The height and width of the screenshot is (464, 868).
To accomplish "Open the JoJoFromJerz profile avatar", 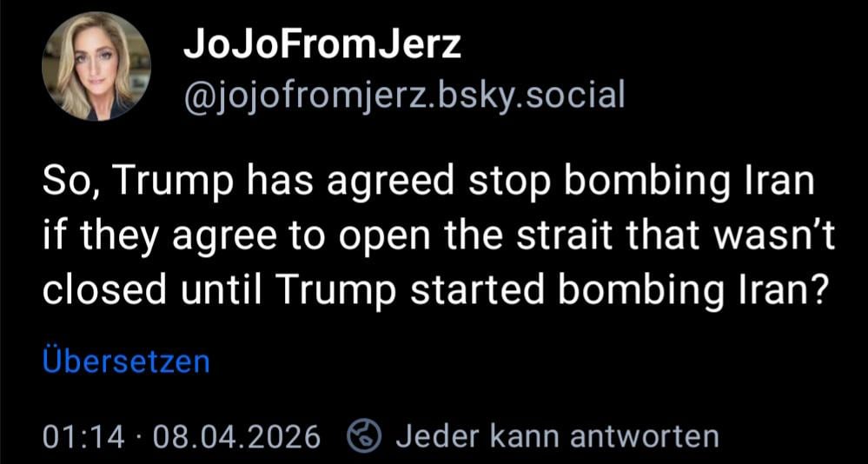I will tap(96, 66).
